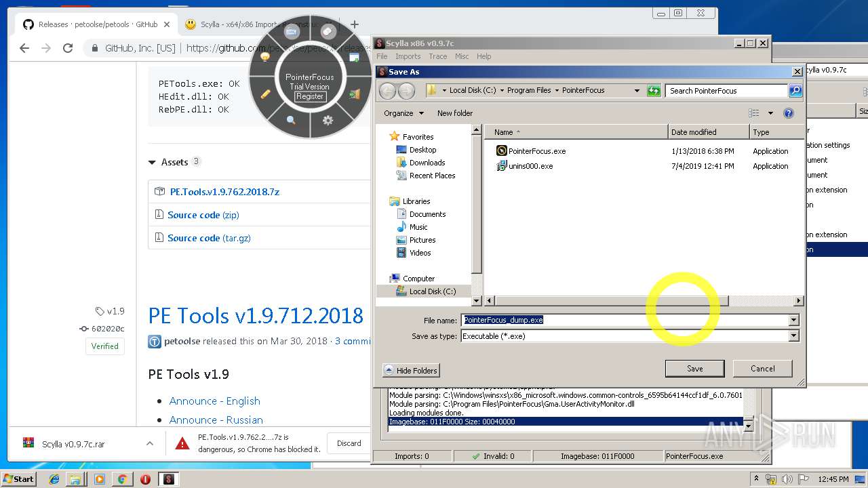
Task: Open Scylla Trace menu
Action: tap(437, 56)
